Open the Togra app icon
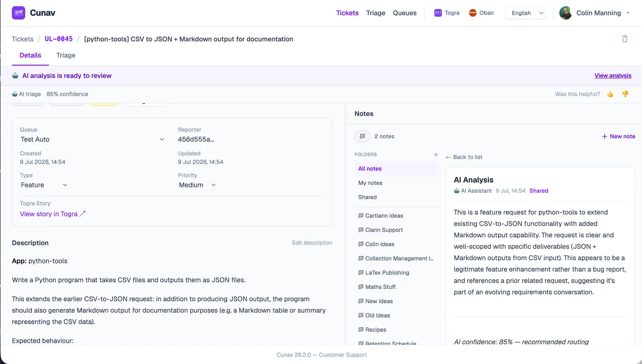Viewport: 642px width, 364px height. pyautogui.click(x=438, y=13)
